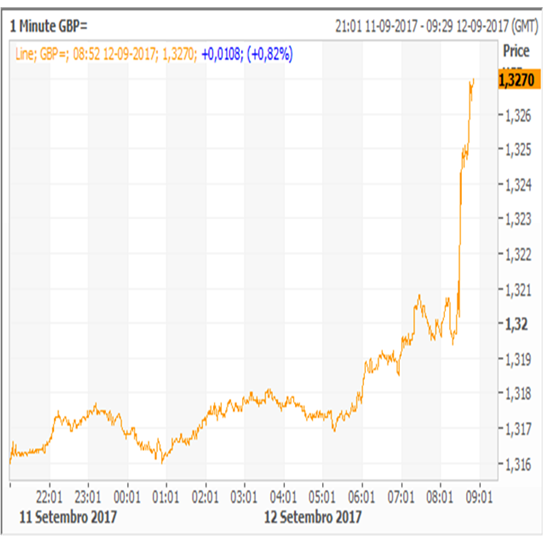This screenshot has width=544, height=544.
Task: Click the (+0,82%) percentage change label
Action: pos(270,54)
